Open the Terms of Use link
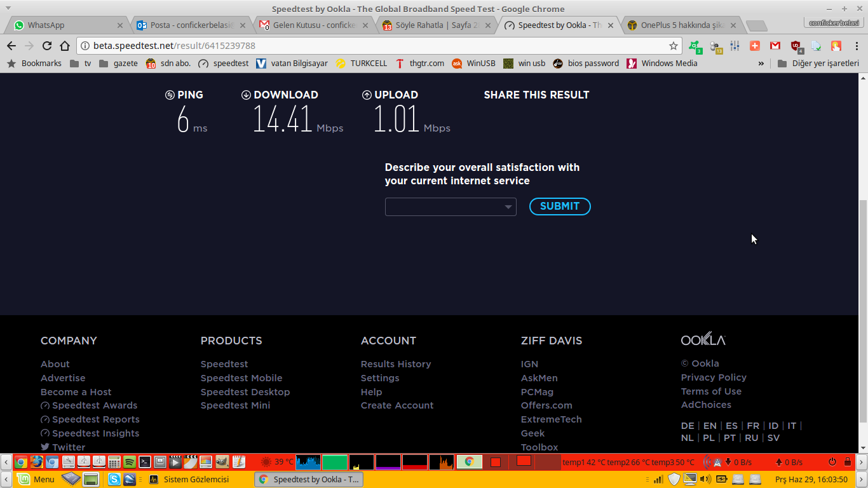This screenshot has height=488, width=868. coord(711,391)
